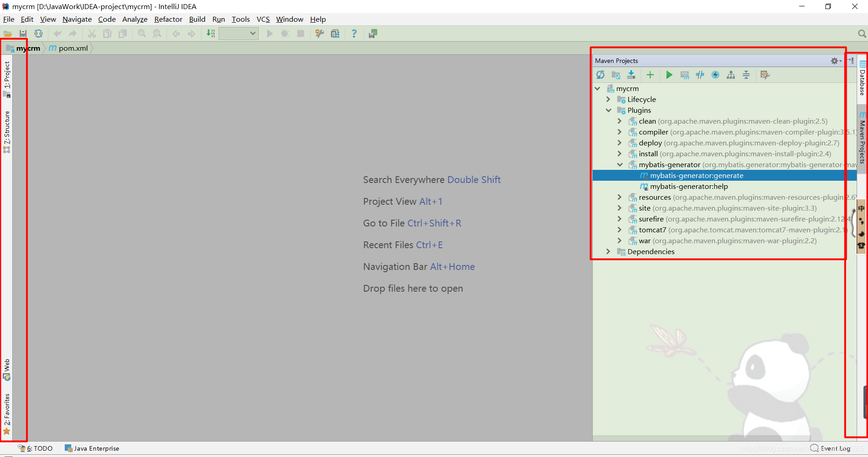Start debugging with the bug icon
868x457 pixels.
(285, 34)
